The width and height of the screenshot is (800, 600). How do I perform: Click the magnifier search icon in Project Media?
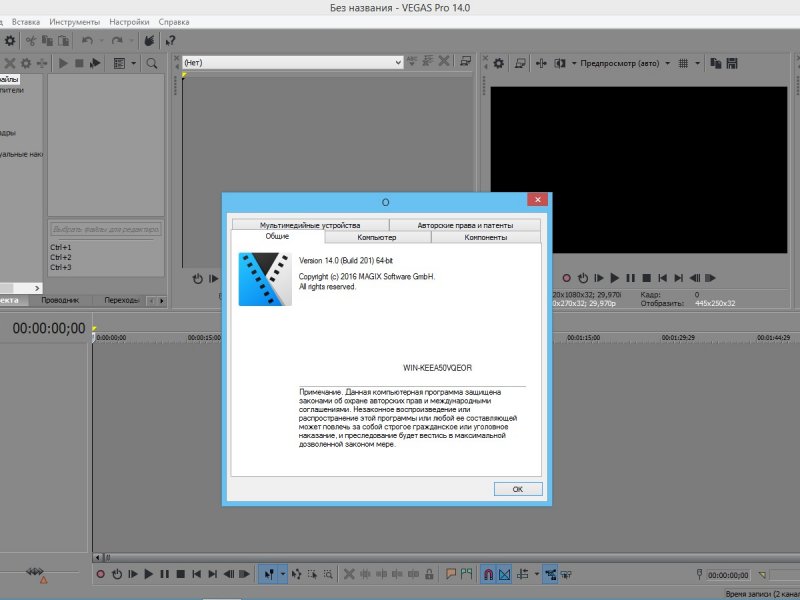152,63
